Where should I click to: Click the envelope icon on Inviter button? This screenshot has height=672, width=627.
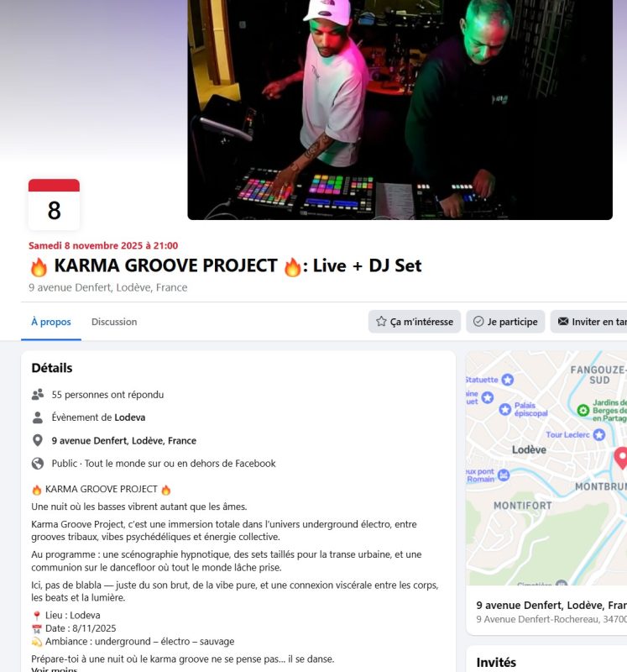tap(562, 322)
